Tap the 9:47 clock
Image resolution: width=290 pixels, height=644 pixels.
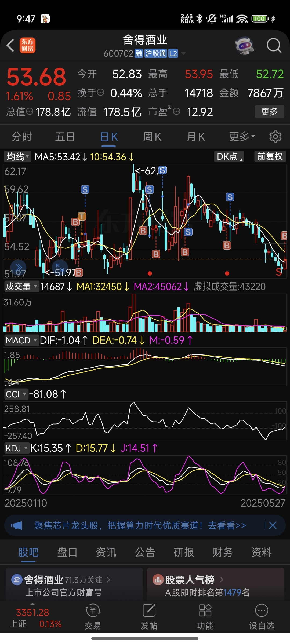(26, 19)
